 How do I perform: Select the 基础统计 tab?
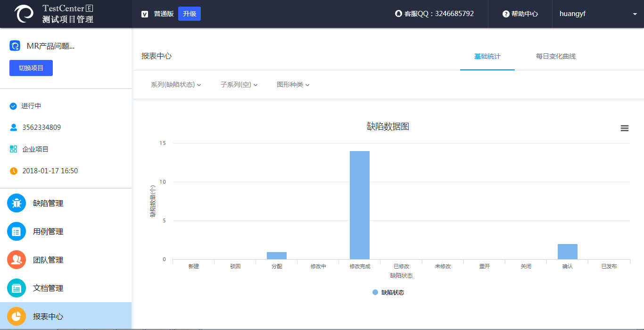[487, 57]
